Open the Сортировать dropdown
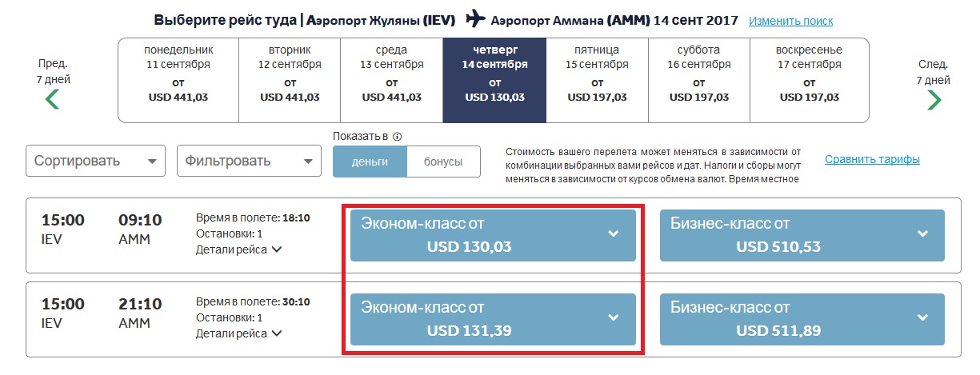The width and height of the screenshot is (980, 375). point(95,161)
